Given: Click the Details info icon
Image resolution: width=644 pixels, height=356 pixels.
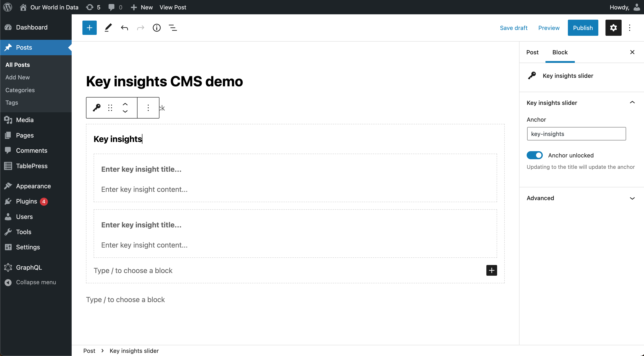Looking at the screenshot, I should click(x=156, y=28).
